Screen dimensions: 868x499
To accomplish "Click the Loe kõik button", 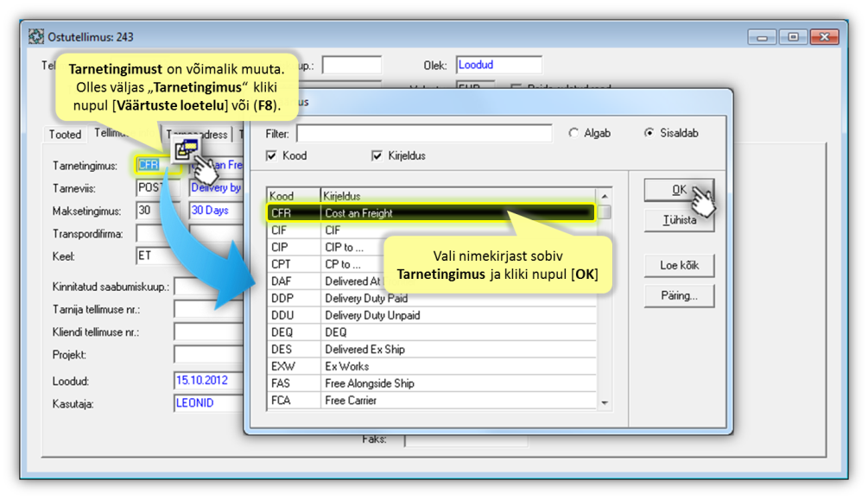I will pyautogui.click(x=679, y=266).
